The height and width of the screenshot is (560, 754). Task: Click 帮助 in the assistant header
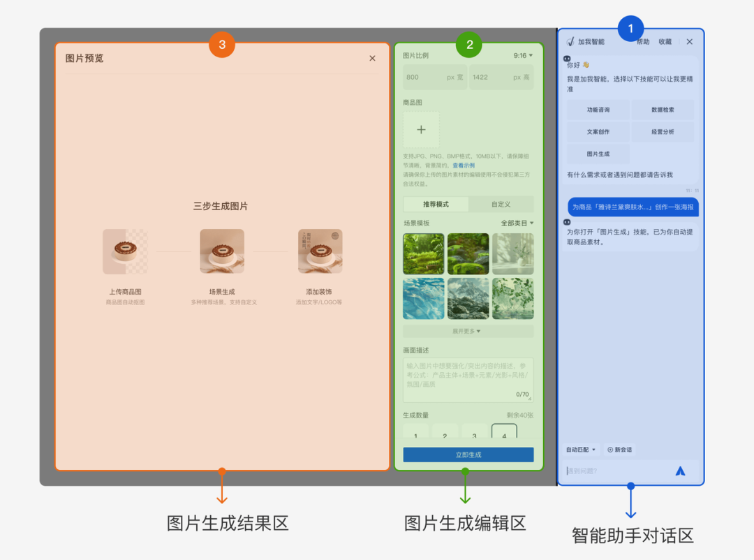[x=643, y=41]
